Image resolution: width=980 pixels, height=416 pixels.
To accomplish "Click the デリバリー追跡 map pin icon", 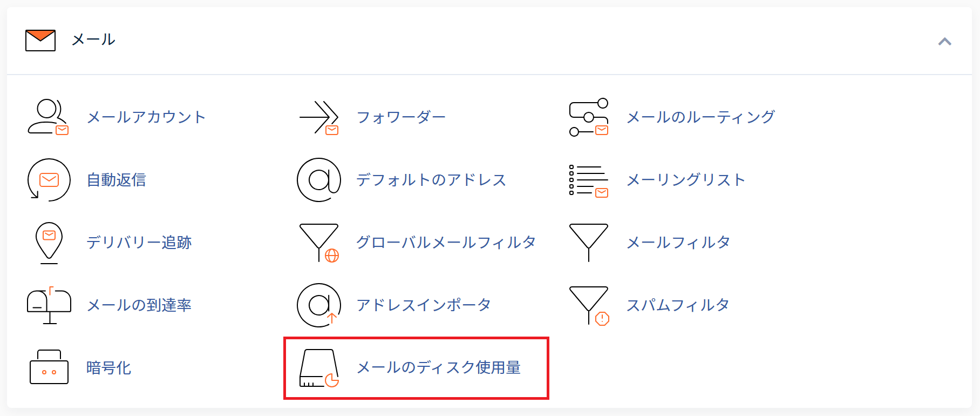I will (49, 243).
